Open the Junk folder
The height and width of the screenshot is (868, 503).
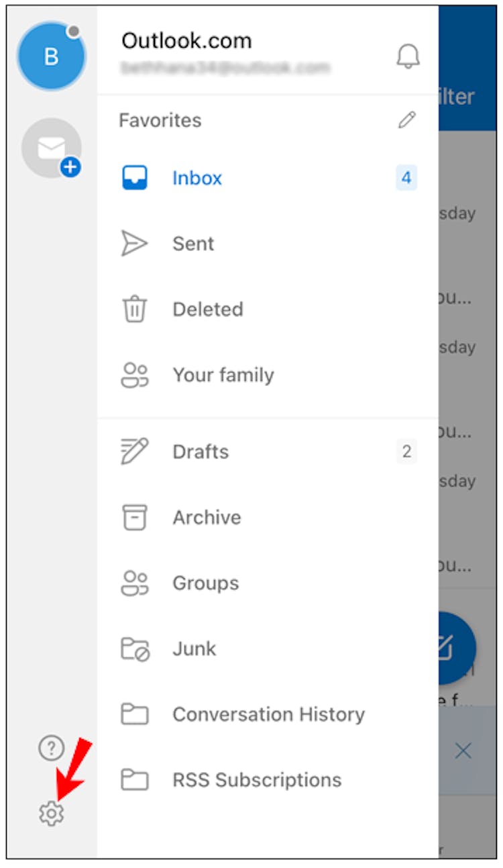[x=268, y=648]
